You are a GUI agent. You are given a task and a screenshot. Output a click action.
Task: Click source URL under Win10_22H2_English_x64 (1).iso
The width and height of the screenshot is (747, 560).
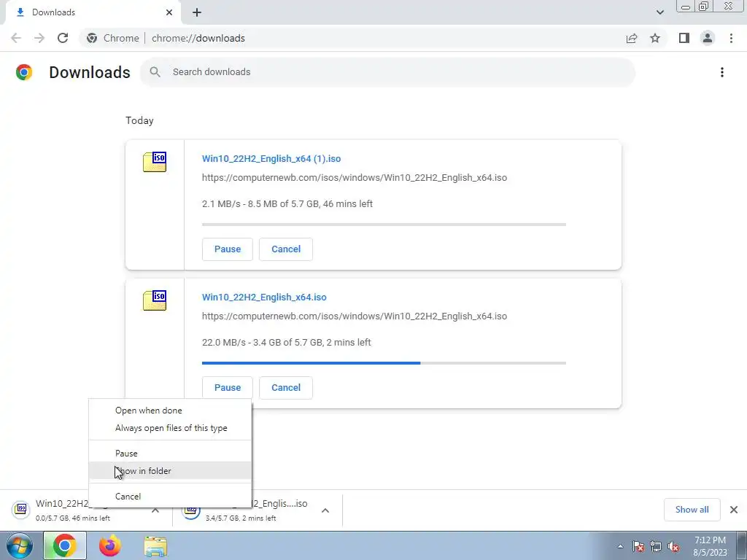pos(355,178)
